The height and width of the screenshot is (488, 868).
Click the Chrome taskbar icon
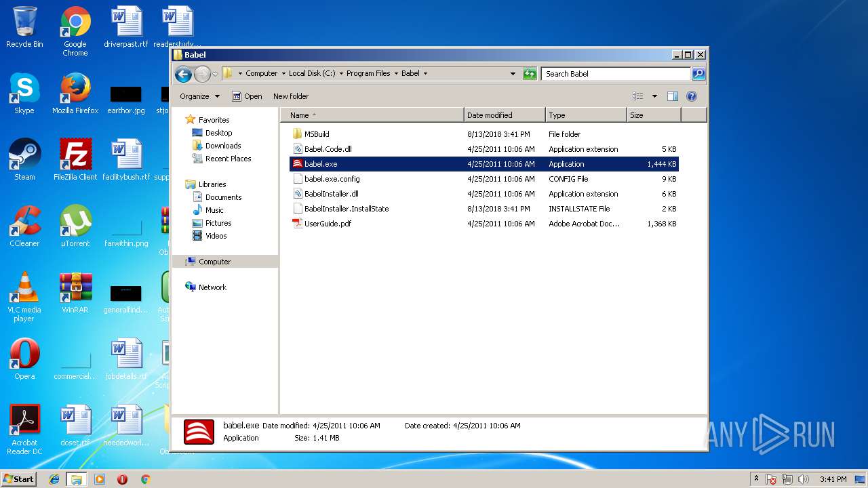point(145,479)
